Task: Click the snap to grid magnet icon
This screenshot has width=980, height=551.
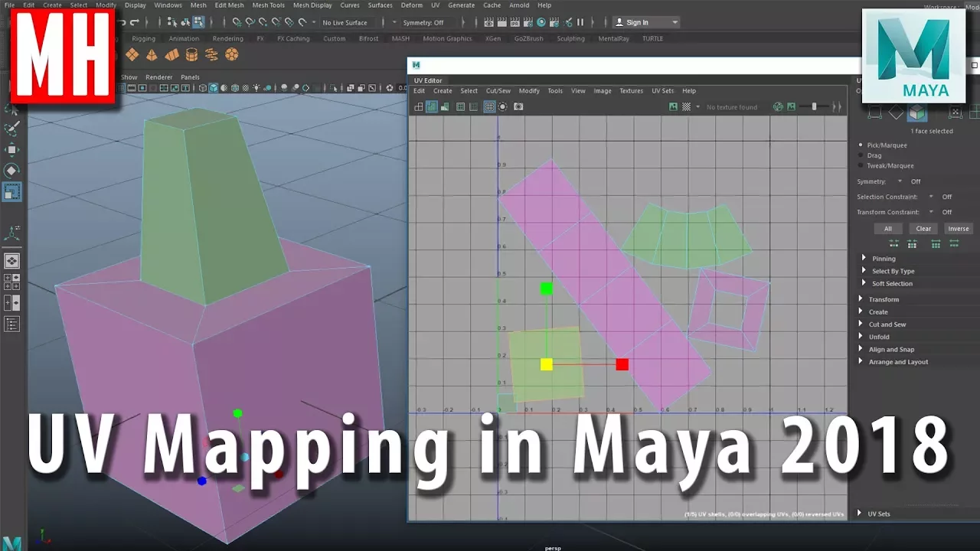Action: click(236, 22)
